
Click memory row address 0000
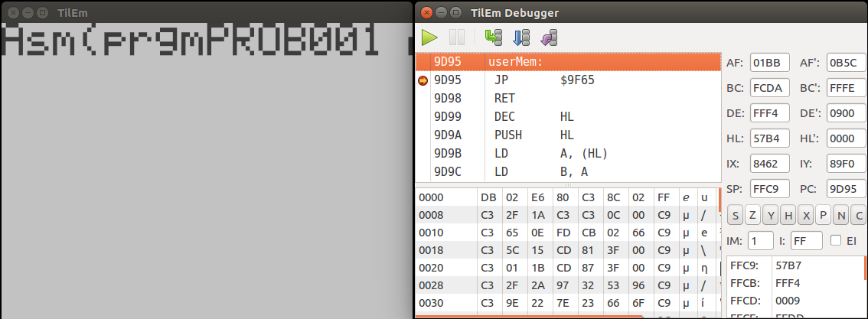point(431,198)
